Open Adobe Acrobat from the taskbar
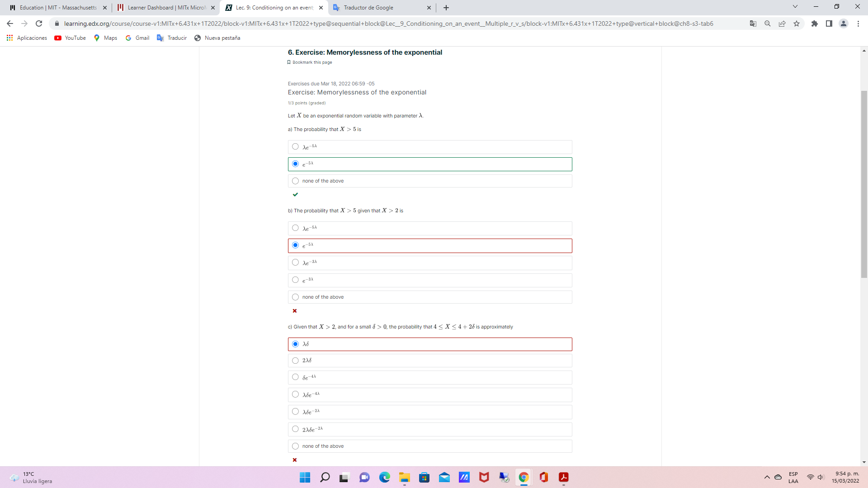Image resolution: width=868 pixels, height=488 pixels. [563, 477]
